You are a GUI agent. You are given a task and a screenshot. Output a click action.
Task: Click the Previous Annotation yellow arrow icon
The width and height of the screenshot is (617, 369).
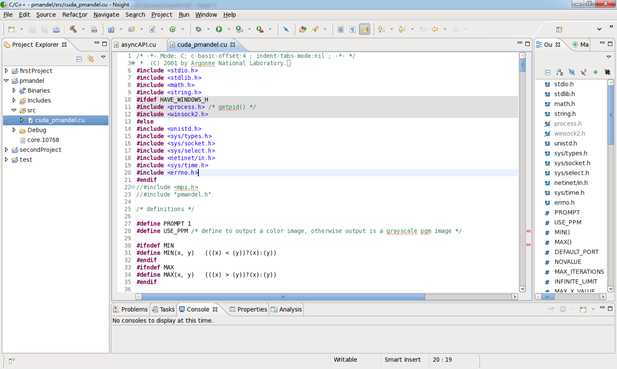[402, 29]
